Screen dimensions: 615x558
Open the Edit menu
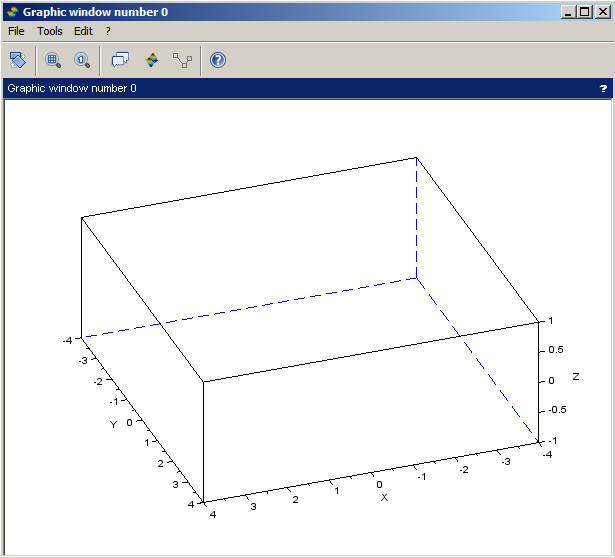[83, 31]
